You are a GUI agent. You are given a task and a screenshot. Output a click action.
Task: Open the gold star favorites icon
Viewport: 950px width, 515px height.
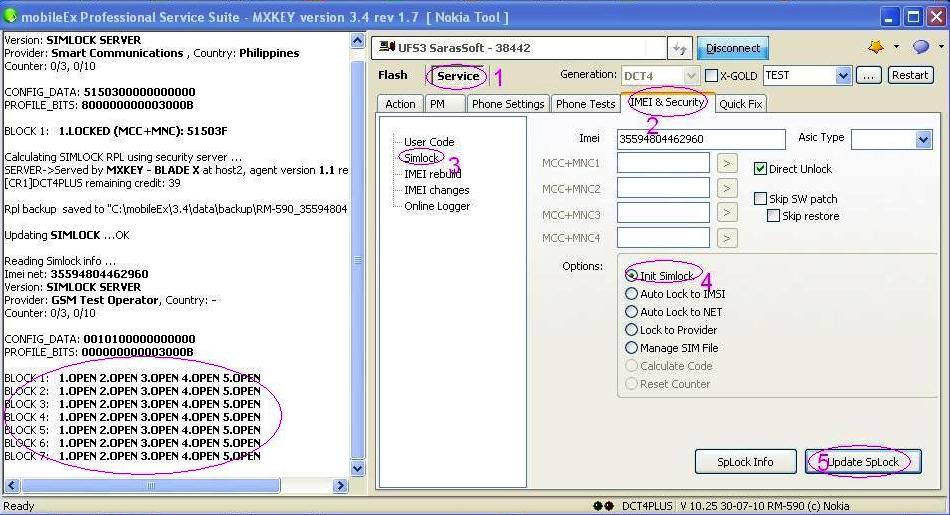pyautogui.click(x=875, y=47)
